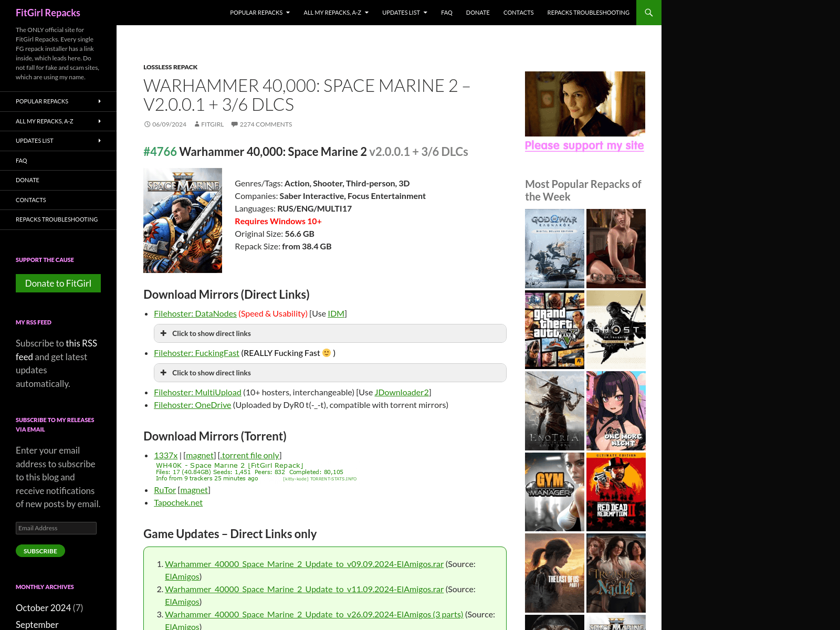The image size is (840, 630).
Task: Open FAQ in top navigation
Action: click(x=447, y=13)
